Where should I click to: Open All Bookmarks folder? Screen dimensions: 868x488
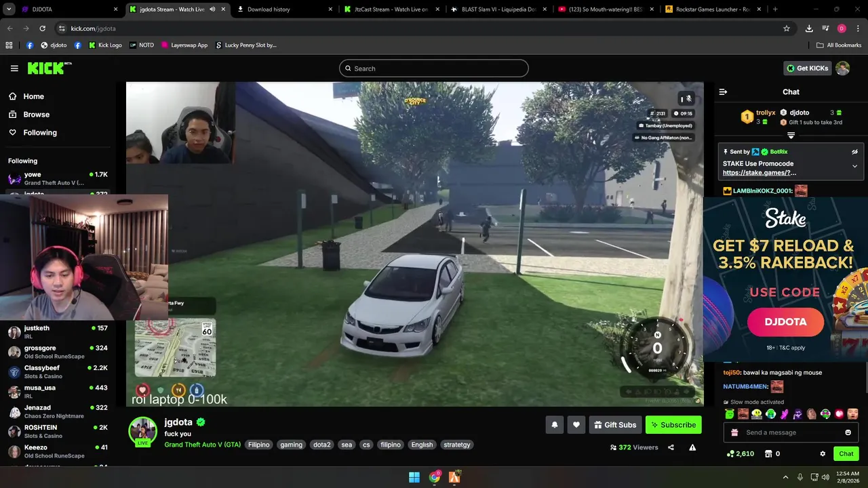coord(839,45)
